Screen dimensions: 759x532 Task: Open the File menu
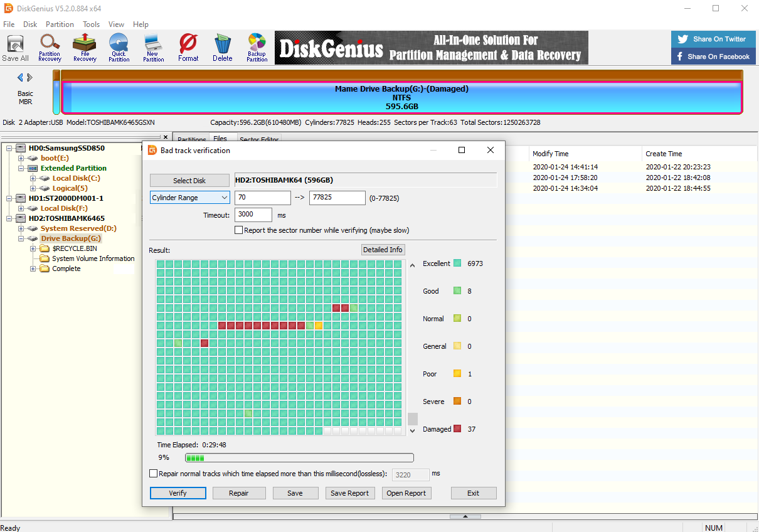click(x=9, y=24)
